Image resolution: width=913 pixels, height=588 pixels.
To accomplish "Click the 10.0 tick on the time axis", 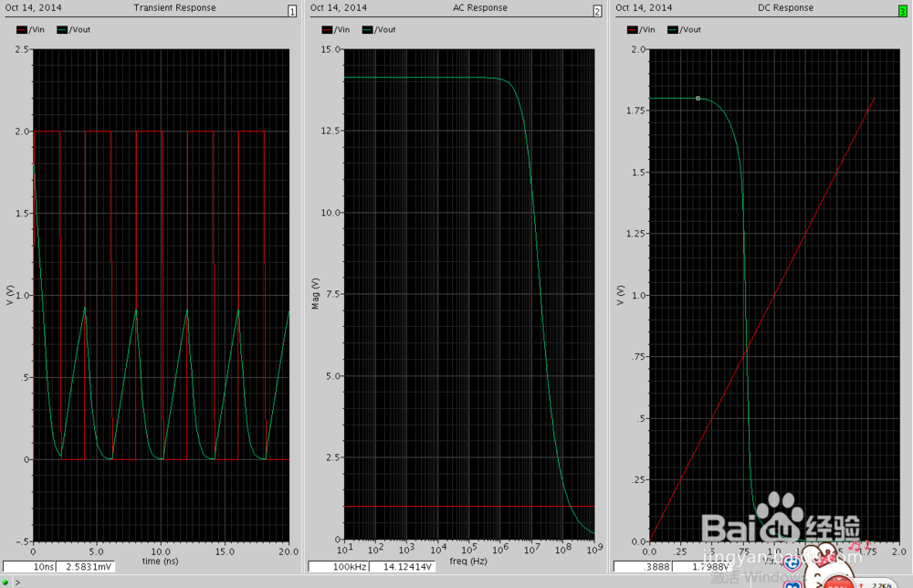I will point(161,551).
